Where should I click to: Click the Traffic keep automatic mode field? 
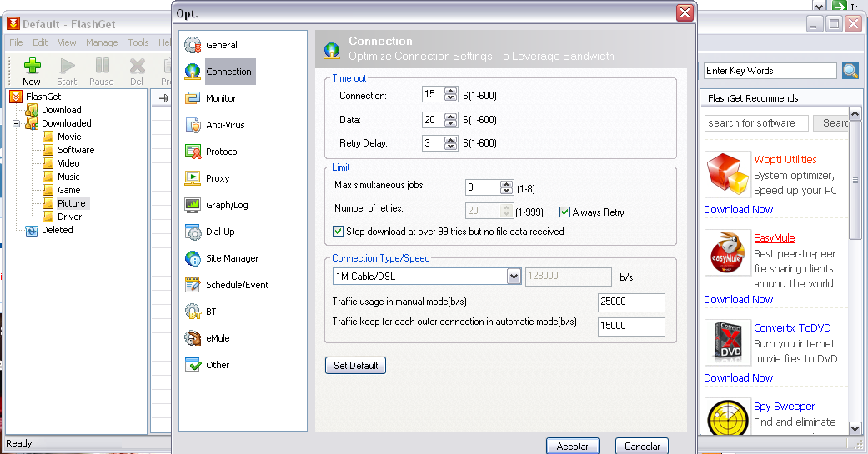pyautogui.click(x=631, y=327)
